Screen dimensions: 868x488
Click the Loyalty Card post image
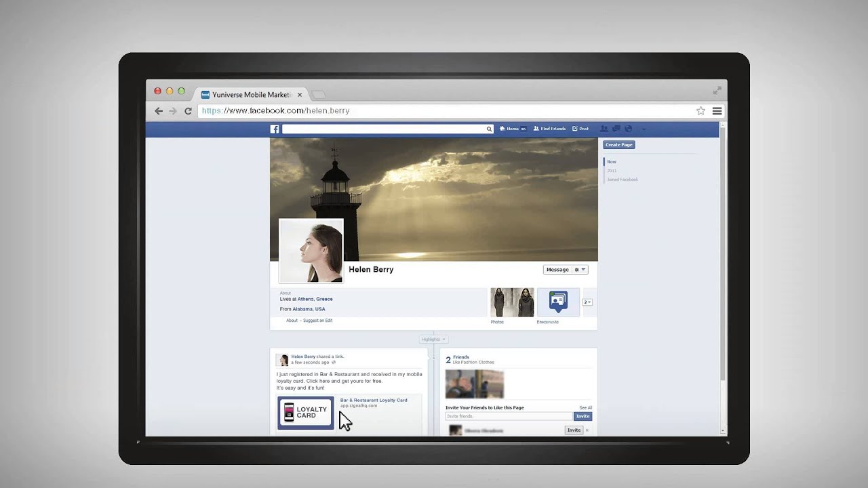pos(306,413)
